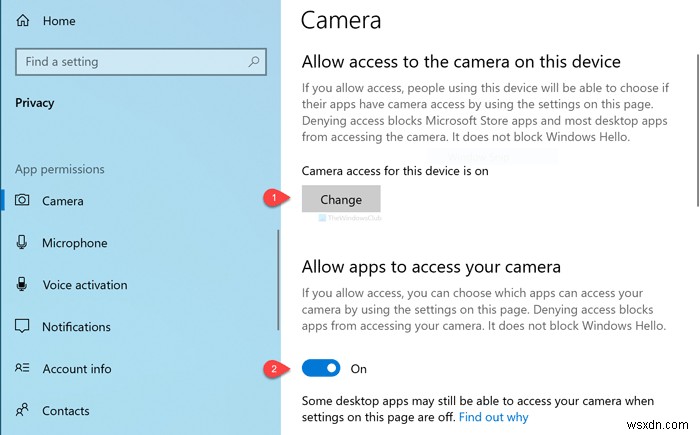Turn off the camera access toggle
The height and width of the screenshot is (435, 700).
(321, 368)
